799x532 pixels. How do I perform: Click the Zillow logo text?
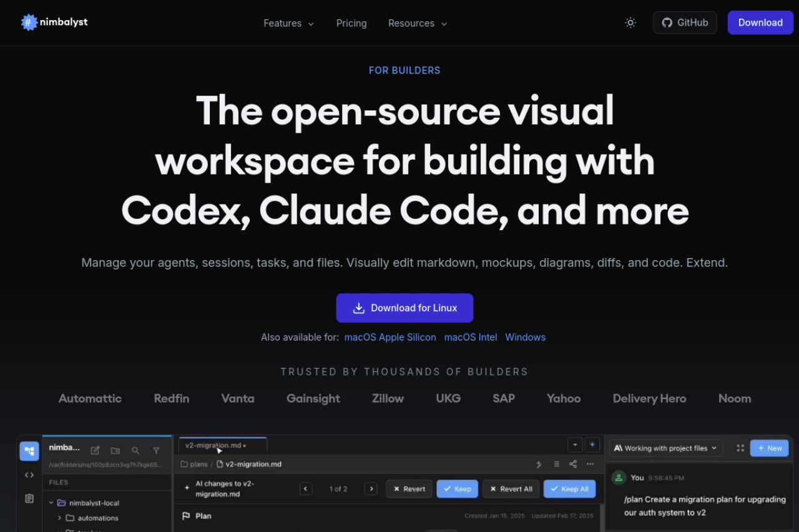[x=388, y=399]
